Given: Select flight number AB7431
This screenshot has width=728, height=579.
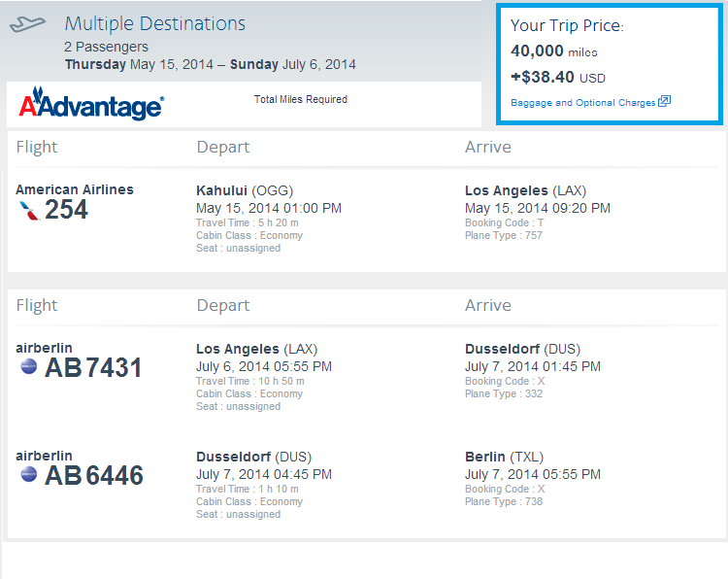Looking at the screenshot, I should tap(93, 367).
